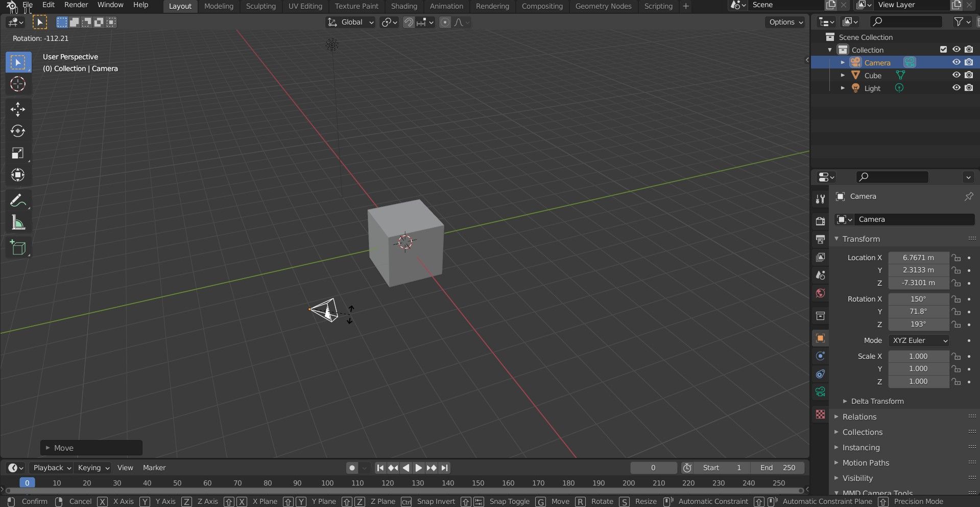Activate the 3D Cursor tool
980x507 pixels.
coord(18,84)
